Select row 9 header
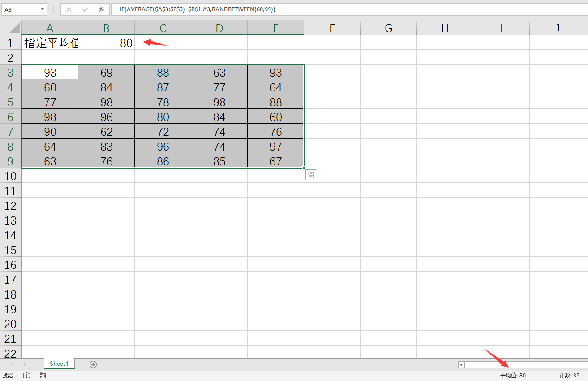The image size is (588, 381). click(x=11, y=161)
